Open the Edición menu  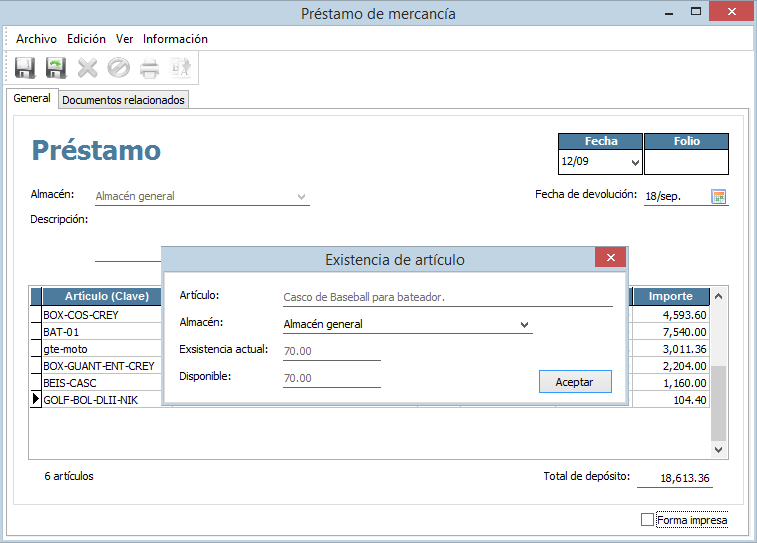[x=86, y=39]
